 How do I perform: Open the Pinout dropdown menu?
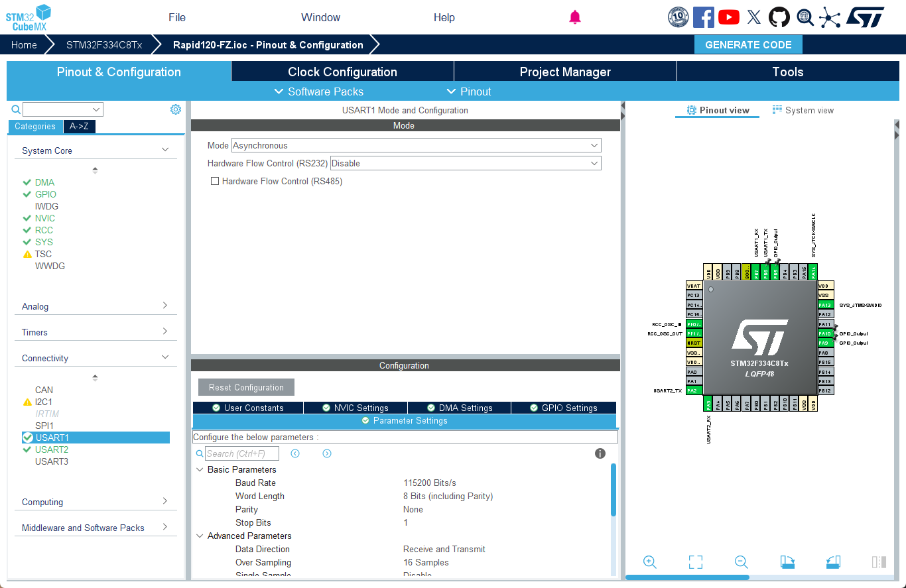[x=469, y=91]
